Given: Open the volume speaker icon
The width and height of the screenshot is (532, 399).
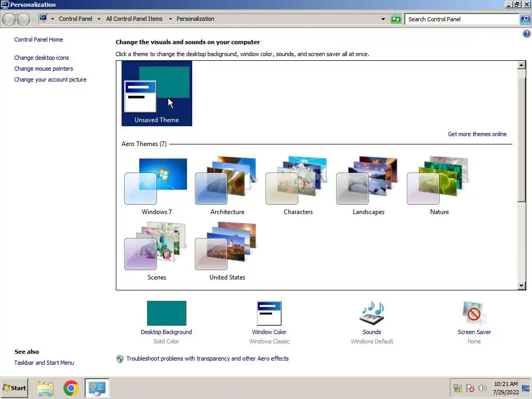Looking at the screenshot, I should 482,388.
